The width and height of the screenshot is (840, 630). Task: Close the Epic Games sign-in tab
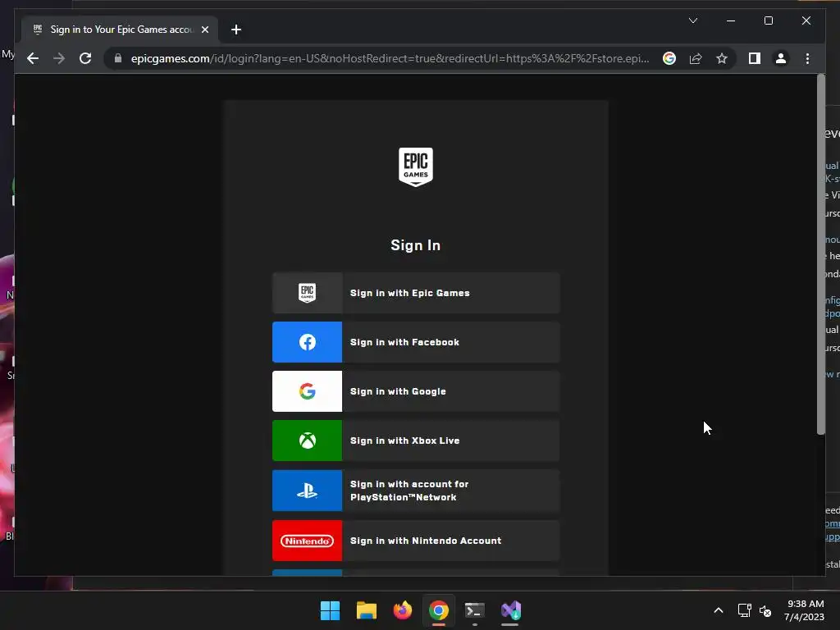pyautogui.click(x=204, y=30)
